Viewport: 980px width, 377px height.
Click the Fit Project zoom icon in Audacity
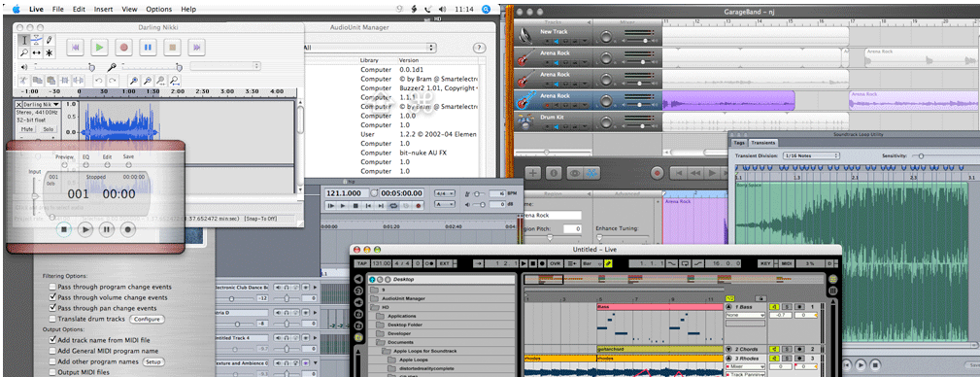pos(175,81)
